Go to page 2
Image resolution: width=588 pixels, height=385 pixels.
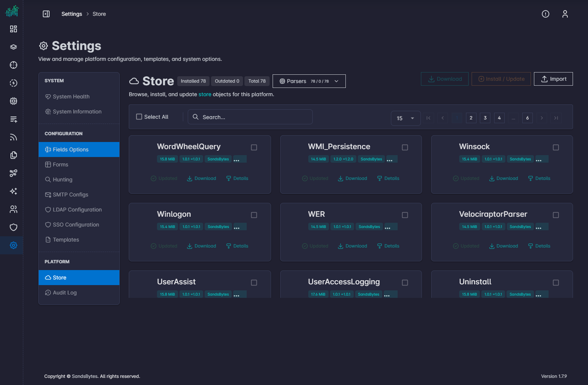(471, 118)
